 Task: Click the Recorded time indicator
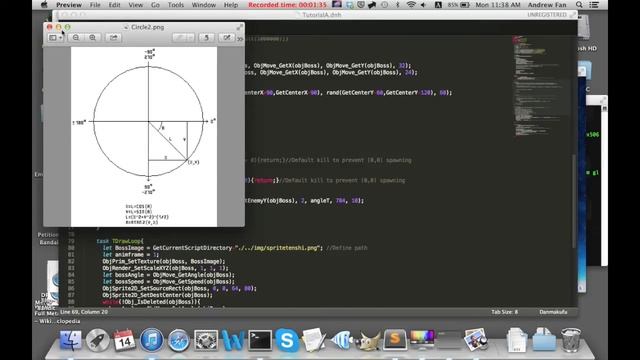pos(287,5)
